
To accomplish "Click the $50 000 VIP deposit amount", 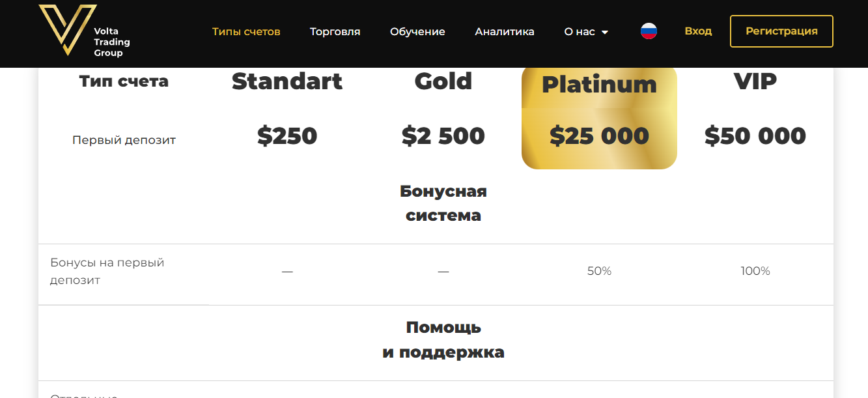I will (755, 135).
